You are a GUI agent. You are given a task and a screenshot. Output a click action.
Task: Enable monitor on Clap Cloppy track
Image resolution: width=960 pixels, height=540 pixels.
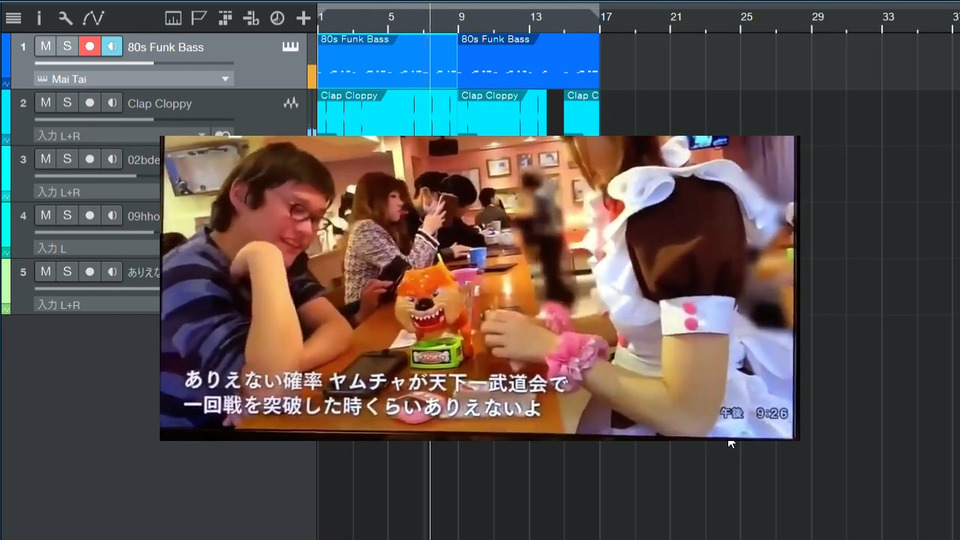point(111,103)
